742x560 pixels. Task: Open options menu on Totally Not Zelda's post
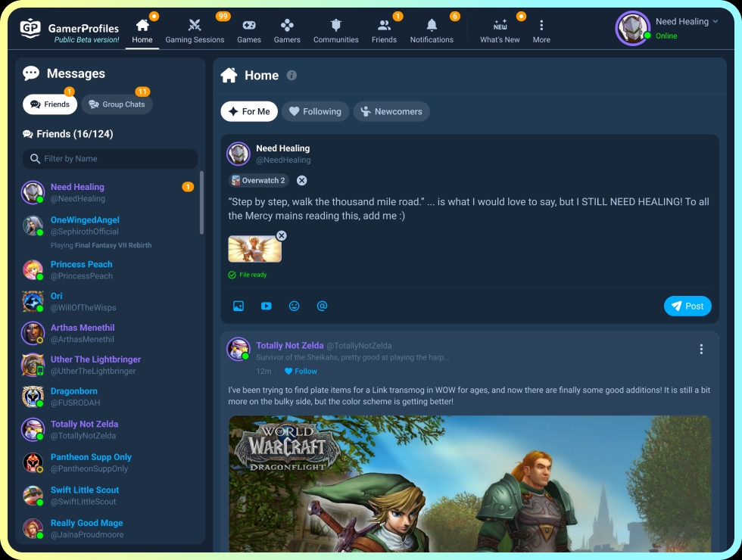701,349
